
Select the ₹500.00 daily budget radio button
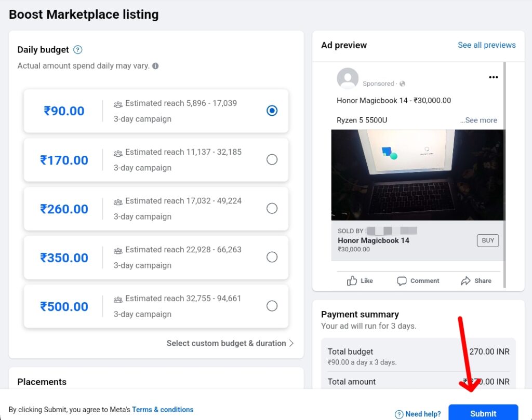pos(272,306)
